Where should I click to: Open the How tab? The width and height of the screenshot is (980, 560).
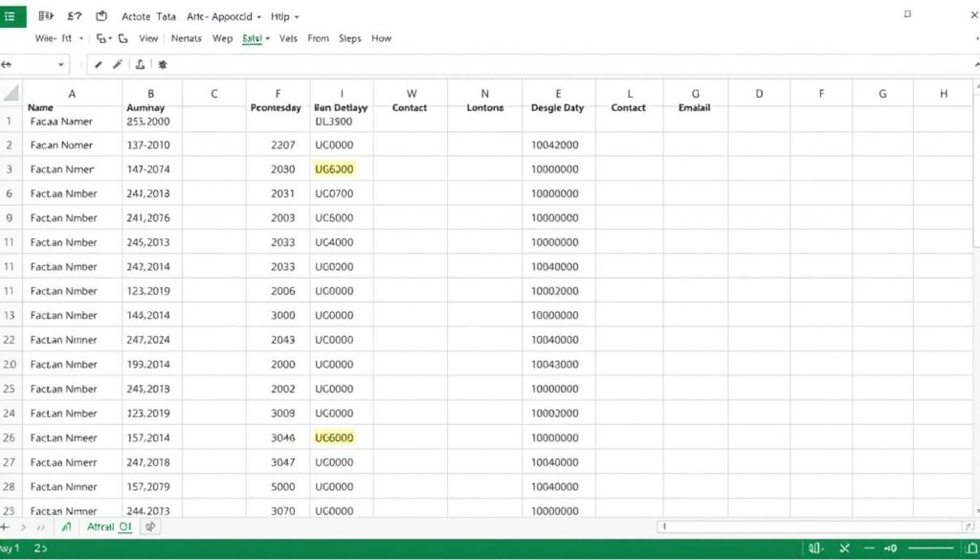[381, 38]
